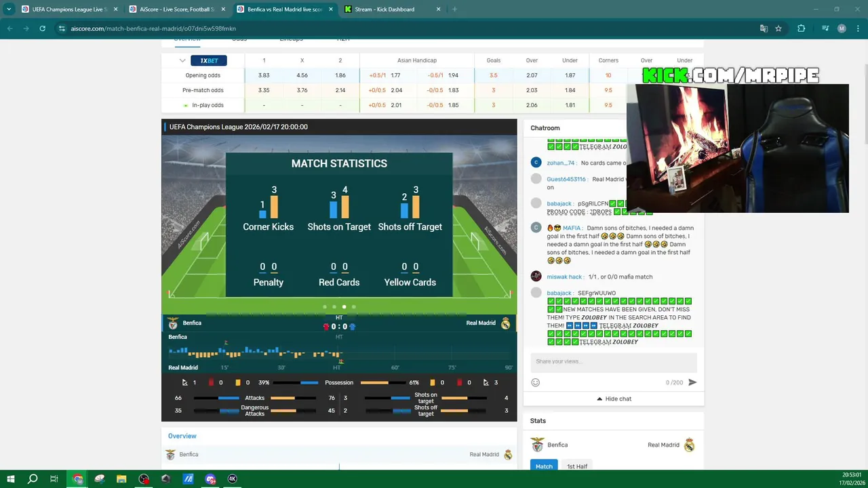Screen dimensions: 868x488
Task: Open Task View on the taskbar
Action: (54, 479)
